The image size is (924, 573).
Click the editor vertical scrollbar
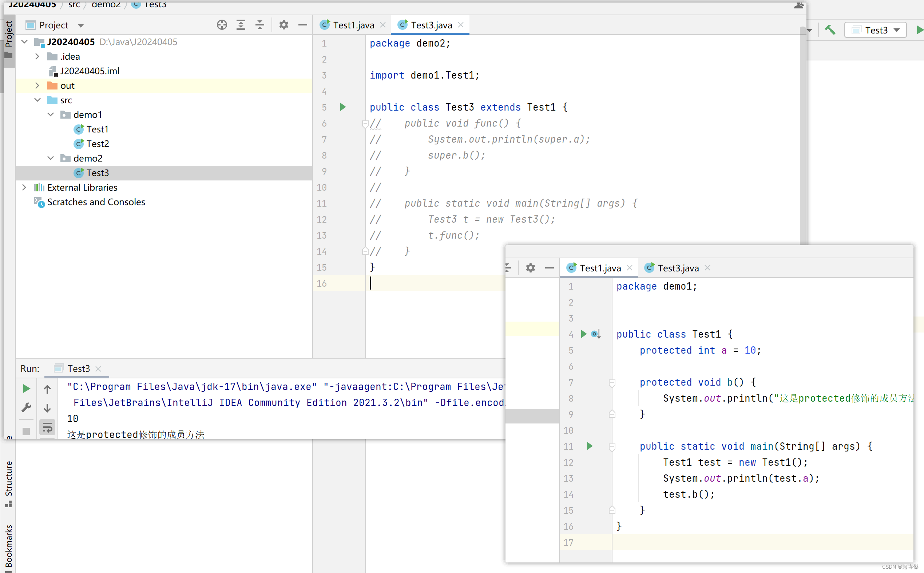click(x=802, y=133)
